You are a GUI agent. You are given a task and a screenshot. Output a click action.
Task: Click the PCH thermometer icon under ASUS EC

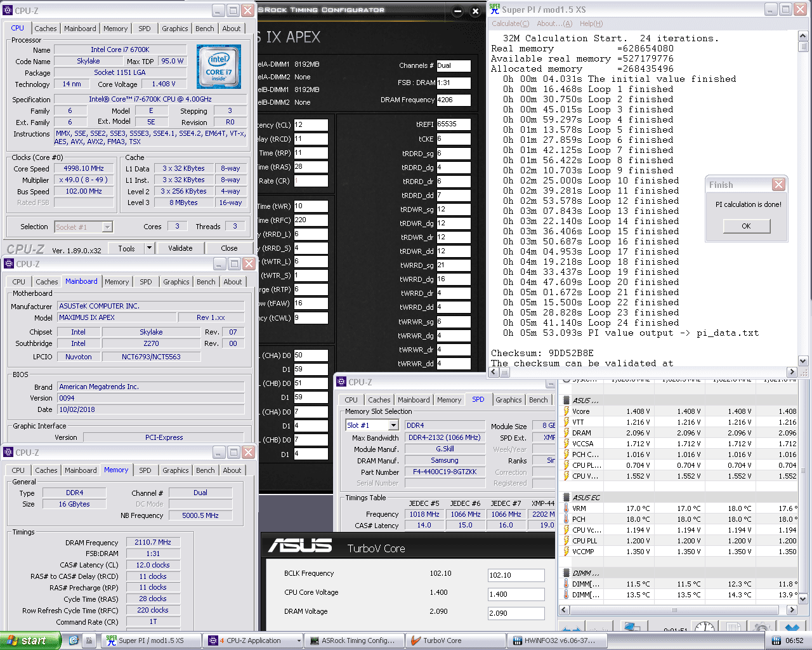point(566,519)
